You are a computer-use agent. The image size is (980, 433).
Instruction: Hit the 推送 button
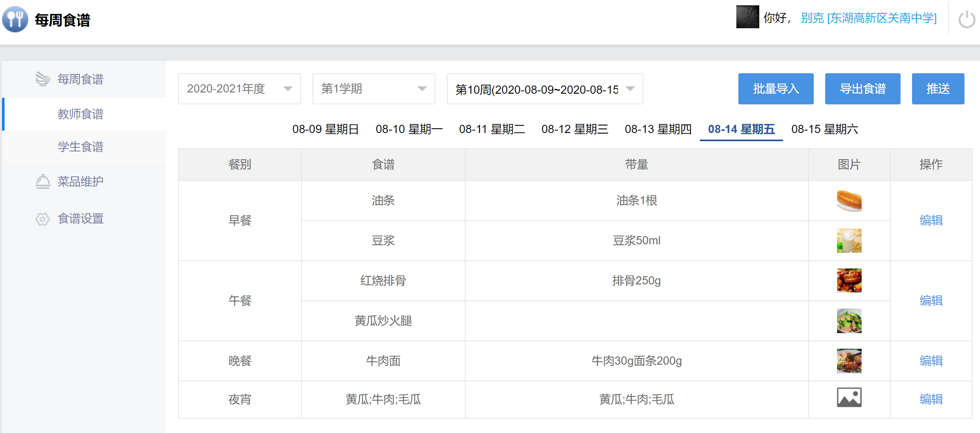tap(938, 89)
